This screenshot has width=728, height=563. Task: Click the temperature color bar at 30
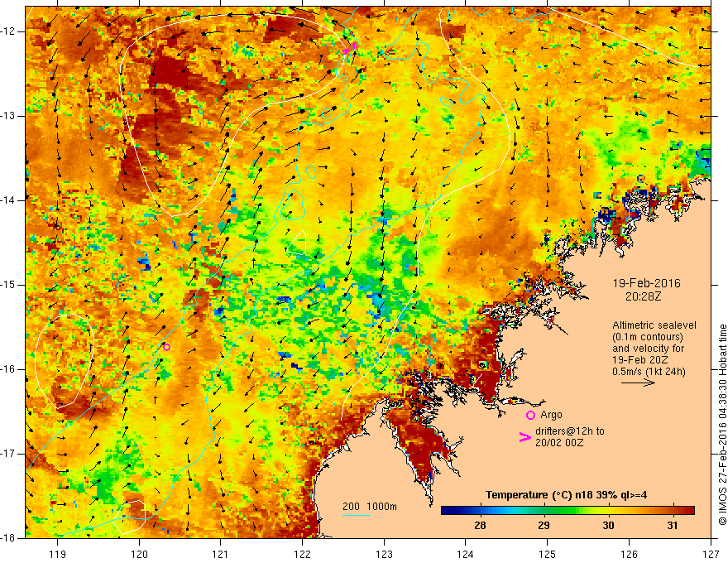608,510
